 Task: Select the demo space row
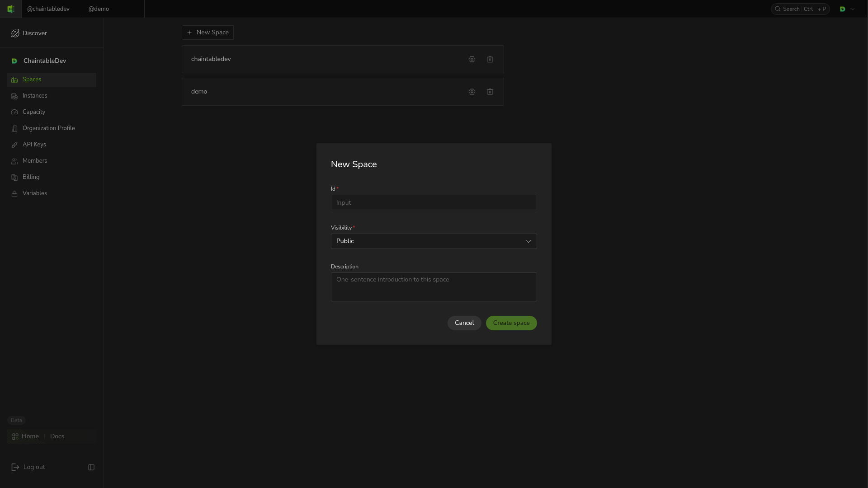coord(343,92)
